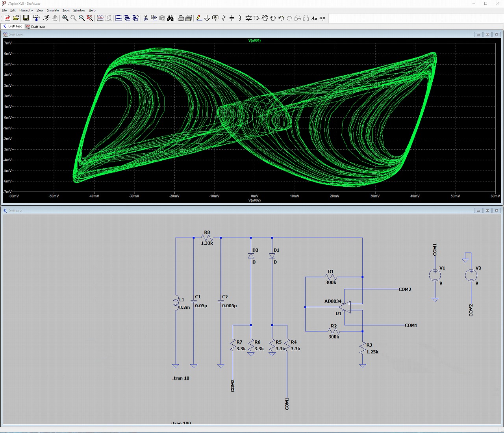Click R8 value 1.33k
Image resolution: width=504 pixels, height=433 pixels.
tap(207, 243)
